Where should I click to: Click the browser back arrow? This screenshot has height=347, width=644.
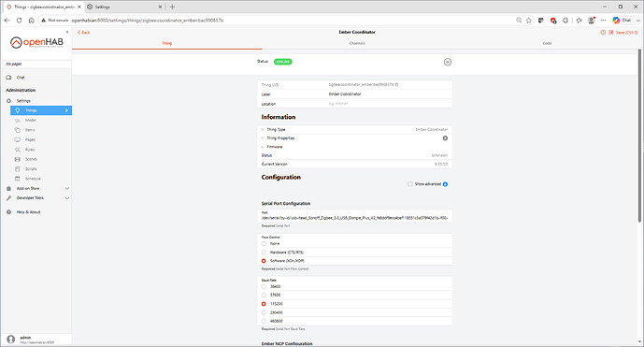(x=7, y=21)
